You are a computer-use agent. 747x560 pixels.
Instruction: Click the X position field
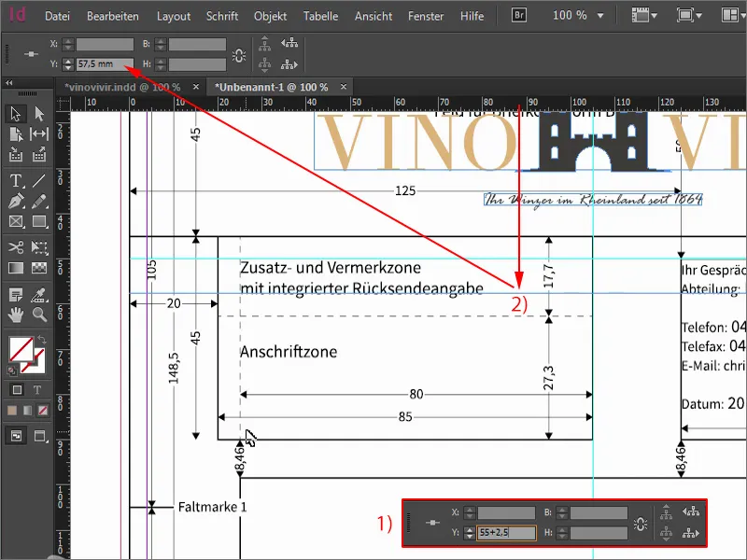(105, 44)
